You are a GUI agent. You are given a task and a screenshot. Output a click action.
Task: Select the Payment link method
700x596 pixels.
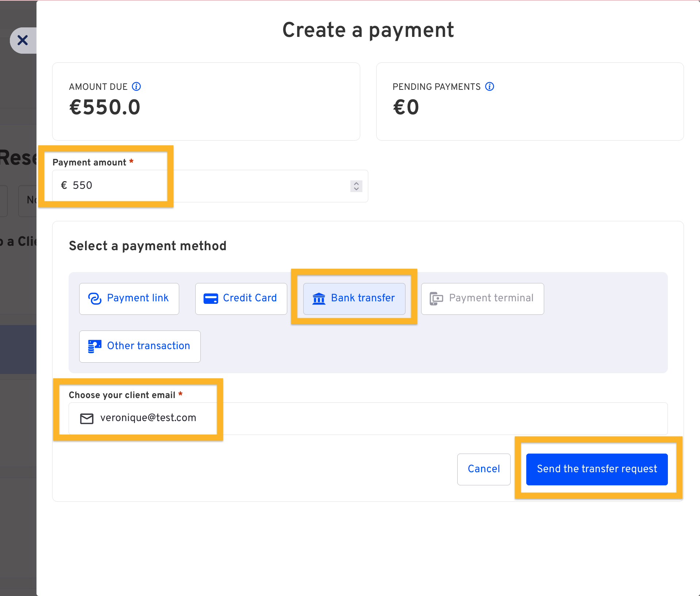tap(129, 299)
